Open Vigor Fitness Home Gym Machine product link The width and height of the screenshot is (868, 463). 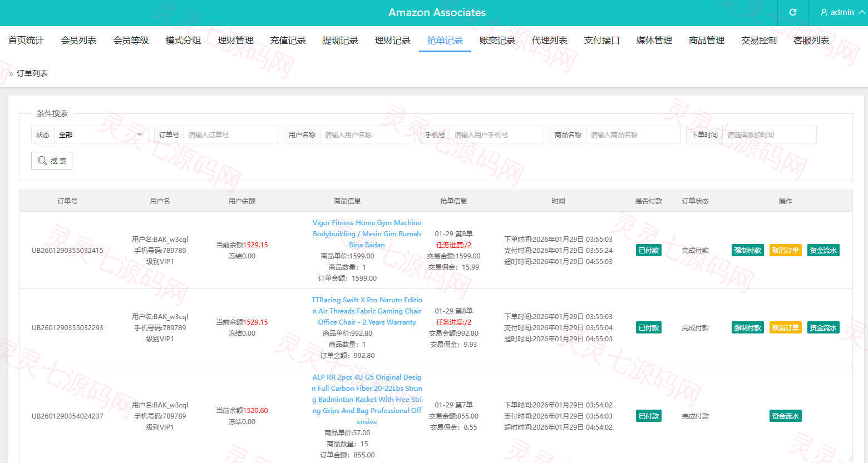click(x=367, y=233)
